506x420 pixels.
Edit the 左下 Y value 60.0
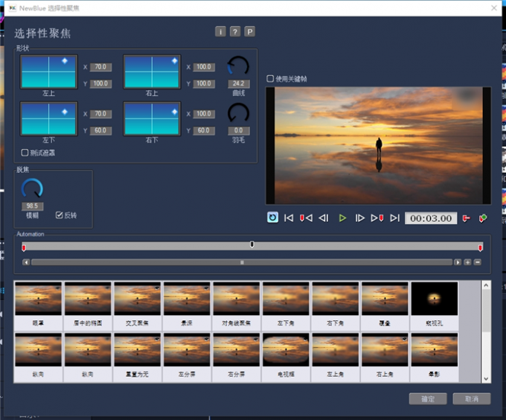(100, 130)
